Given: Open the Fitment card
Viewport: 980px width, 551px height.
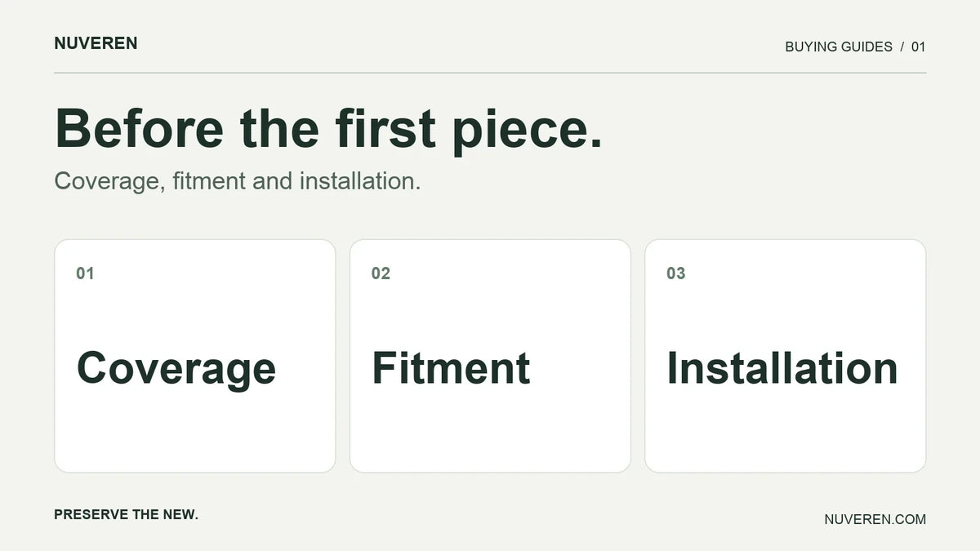Looking at the screenshot, I should point(490,356).
